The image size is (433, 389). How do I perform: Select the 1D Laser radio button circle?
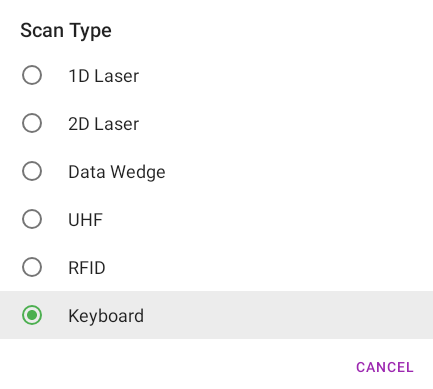click(x=32, y=75)
